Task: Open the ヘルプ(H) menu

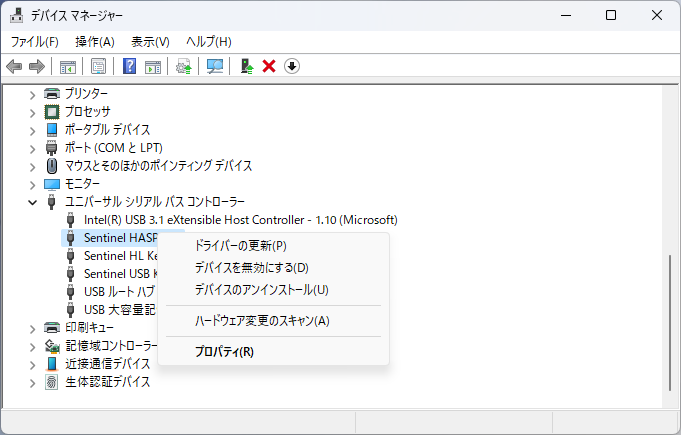Action: tap(208, 41)
